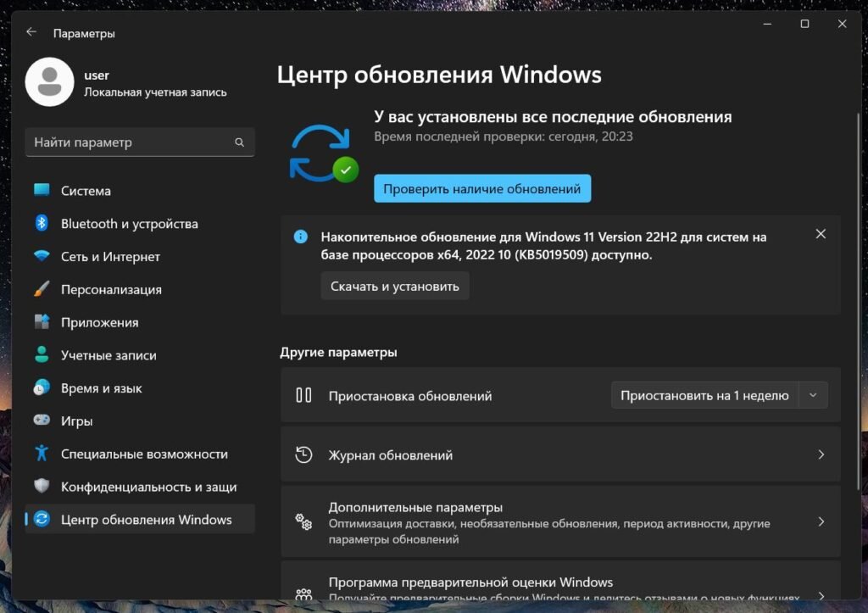Go back with the arrow icon
This screenshot has width=868, height=613.
point(31,32)
